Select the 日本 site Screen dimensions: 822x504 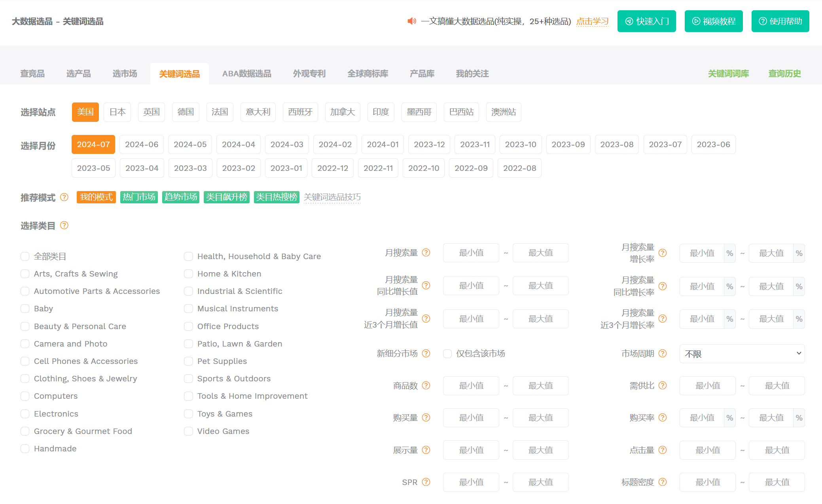tap(117, 112)
